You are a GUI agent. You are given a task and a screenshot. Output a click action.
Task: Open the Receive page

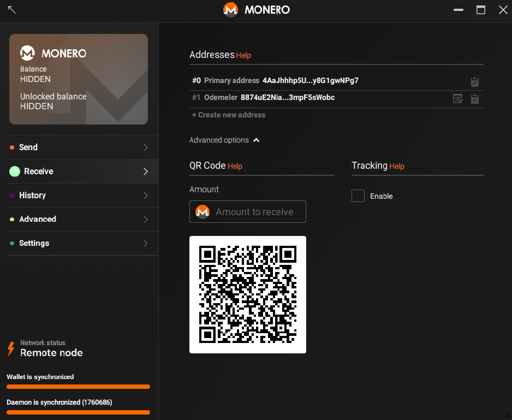tap(82, 171)
